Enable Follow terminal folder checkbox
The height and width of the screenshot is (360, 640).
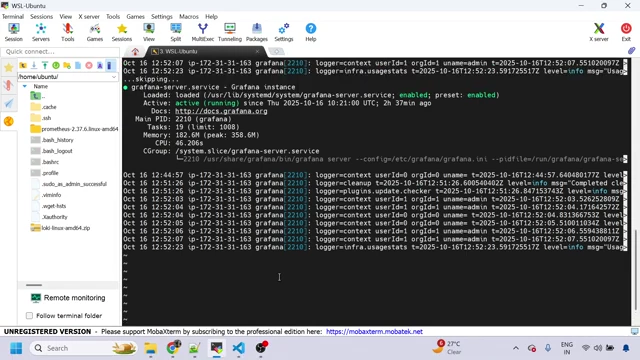tap(29, 316)
